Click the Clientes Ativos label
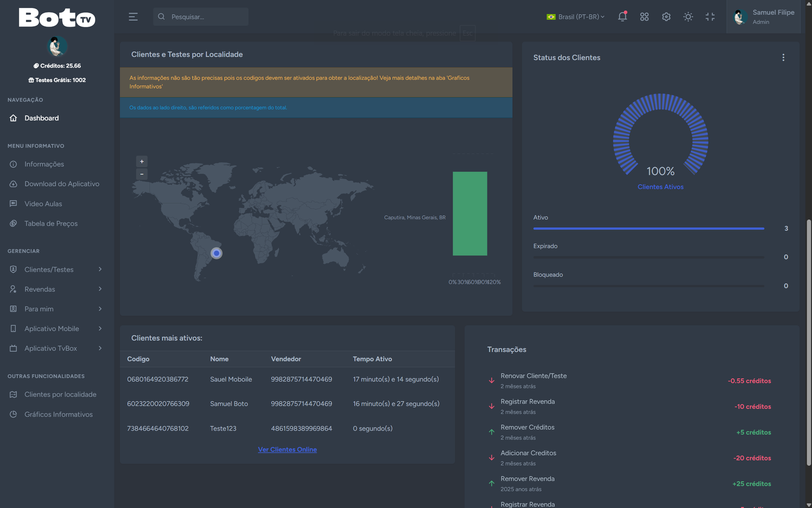Viewport: 812px width, 508px height. point(660,187)
